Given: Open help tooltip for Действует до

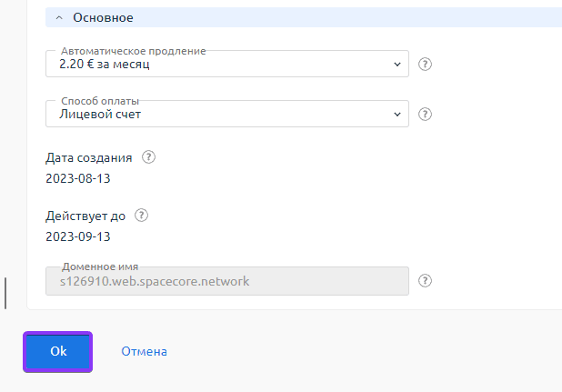Looking at the screenshot, I should pos(141,216).
